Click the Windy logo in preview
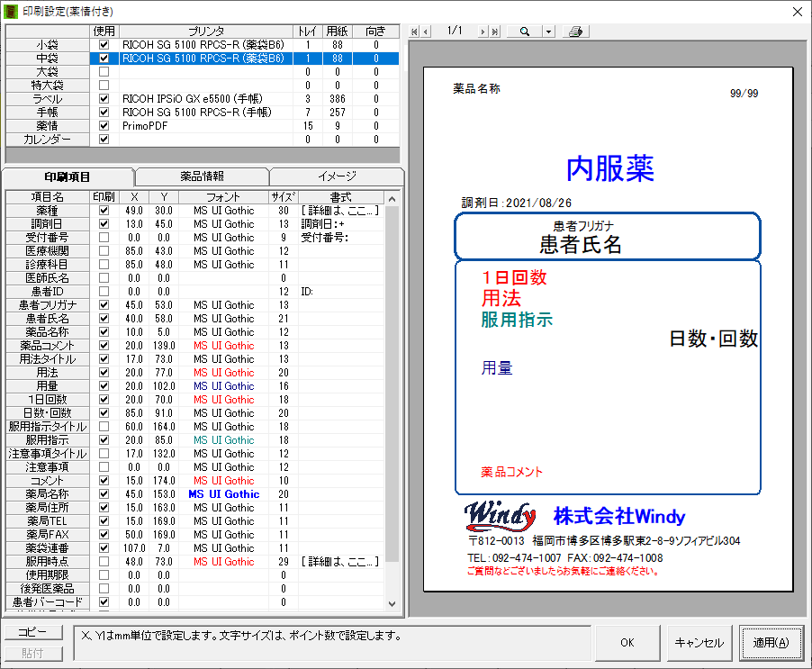 click(x=501, y=516)
